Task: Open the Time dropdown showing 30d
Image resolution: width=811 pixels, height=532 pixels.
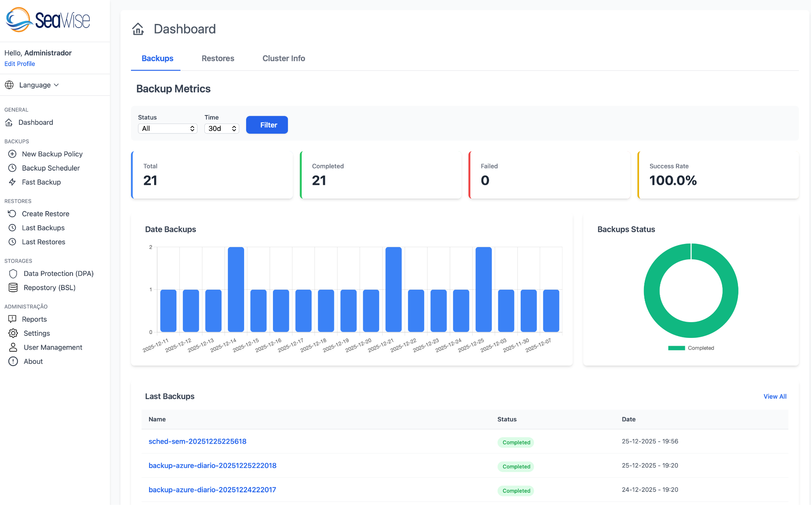Action: (x=221, y=128)
